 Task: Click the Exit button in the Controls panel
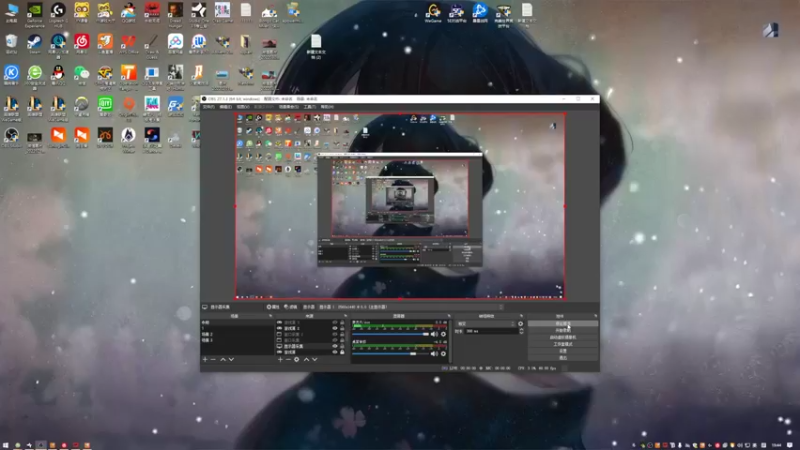[563, 358]
